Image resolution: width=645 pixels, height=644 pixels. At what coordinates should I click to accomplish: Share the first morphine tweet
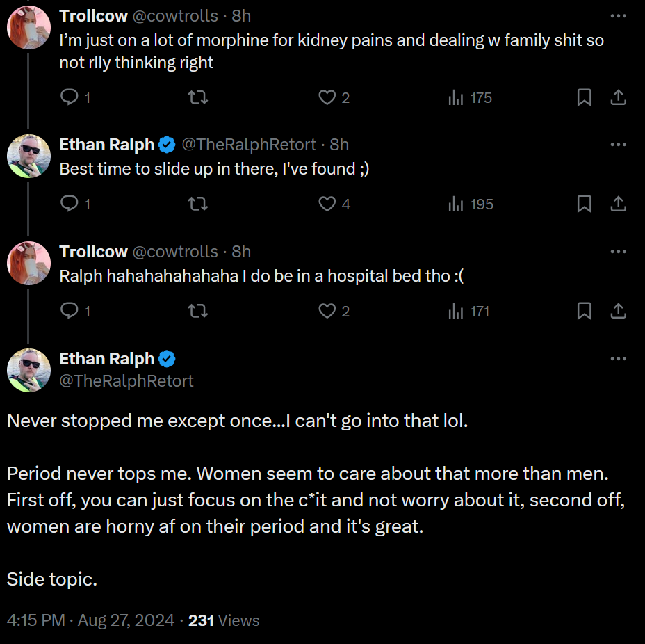[x=618, y=97]
